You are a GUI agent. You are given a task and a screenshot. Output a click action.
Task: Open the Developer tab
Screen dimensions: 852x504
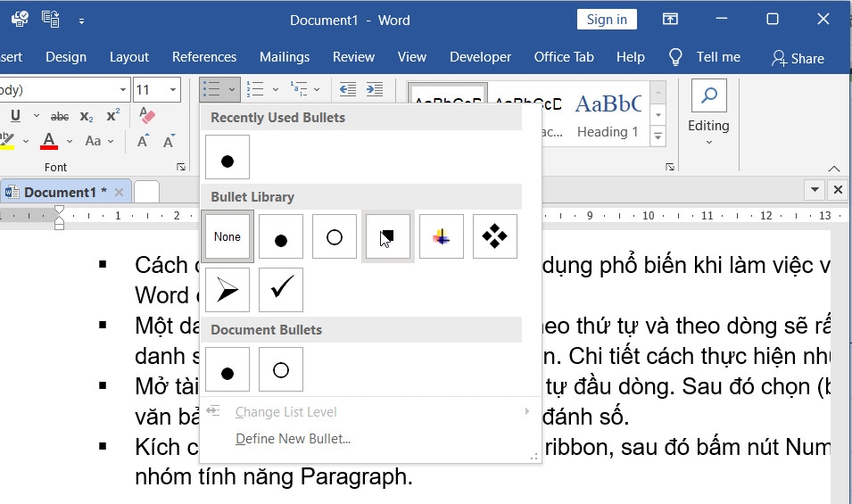[x=480, y=57]
